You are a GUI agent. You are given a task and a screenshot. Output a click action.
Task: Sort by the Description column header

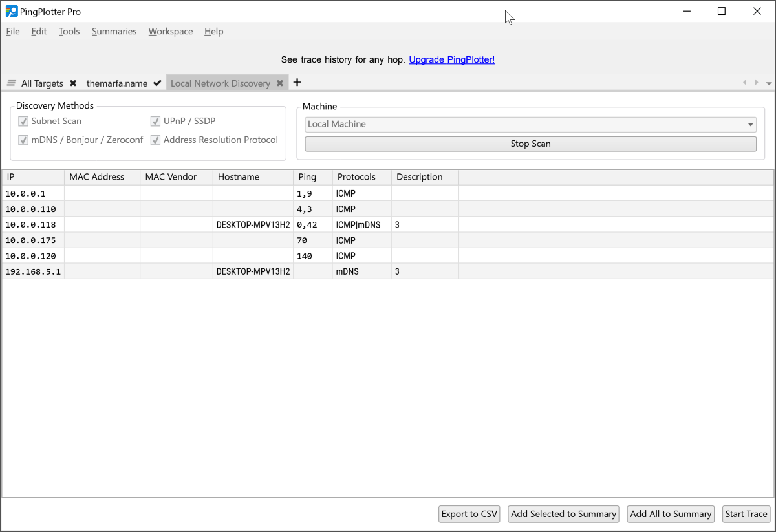[425, 177]
